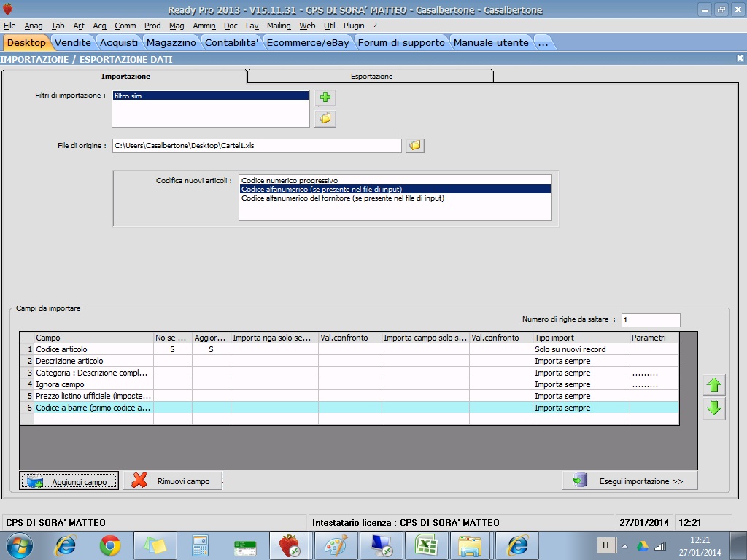747x560 pixels.
Task: Open the Calculator from the taskbar
Action: 200,545
